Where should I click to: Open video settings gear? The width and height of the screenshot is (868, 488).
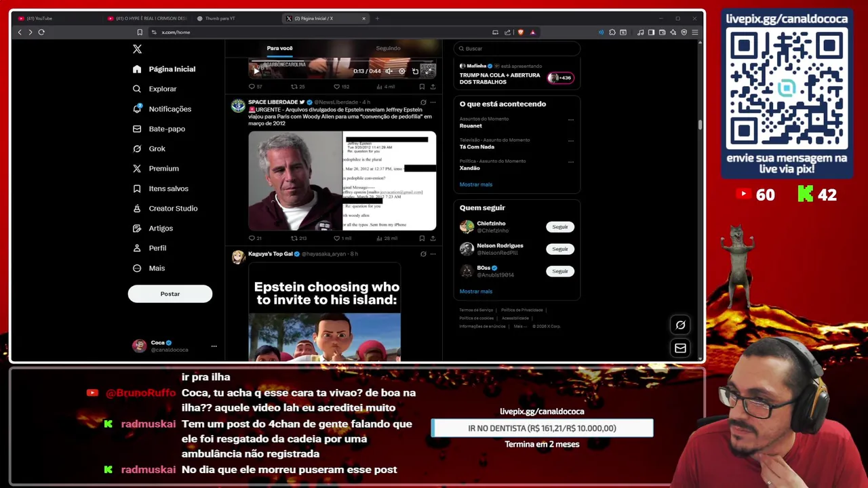coord(401,70)
